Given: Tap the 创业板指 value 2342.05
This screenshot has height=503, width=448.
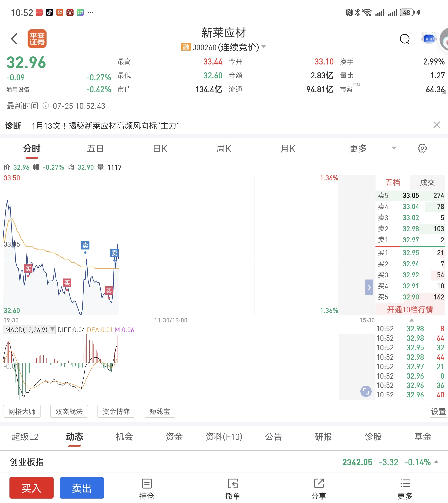Looking at the screenshot, I should point(357,462).
